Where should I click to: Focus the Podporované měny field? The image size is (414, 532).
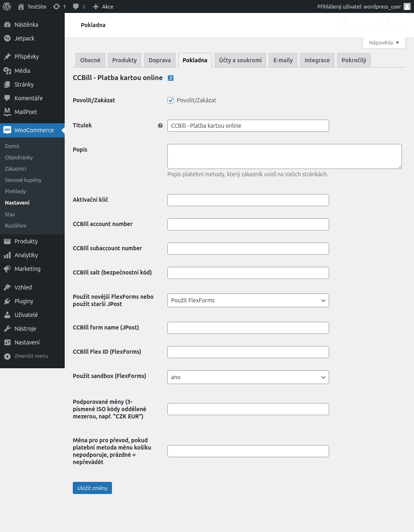click(x=248, y=409)
